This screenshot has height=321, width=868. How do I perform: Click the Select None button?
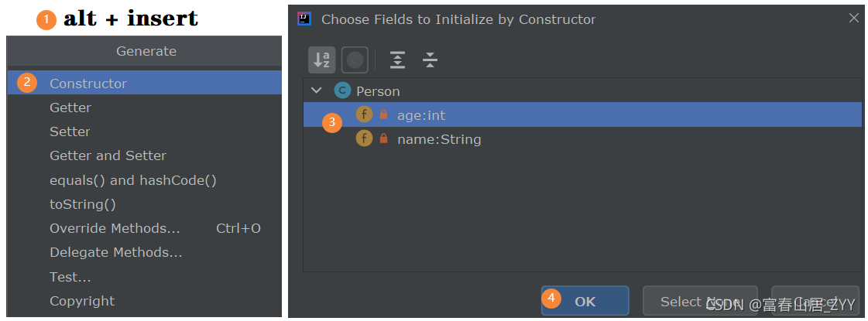click(700, 301)
